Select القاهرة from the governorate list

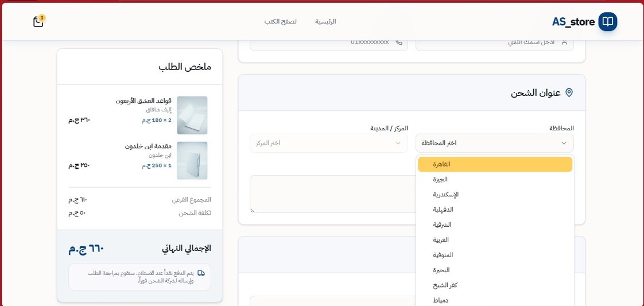click(x=495, y=164)
